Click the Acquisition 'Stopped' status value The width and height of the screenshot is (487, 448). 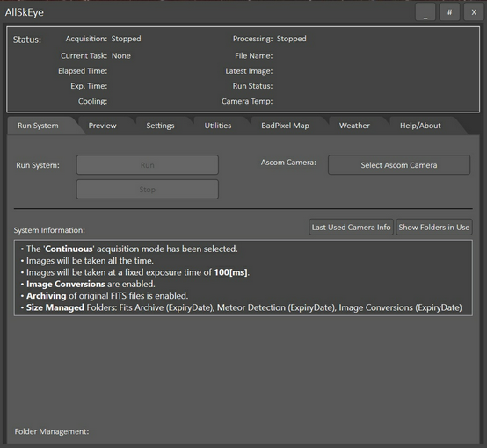[126, 39]
